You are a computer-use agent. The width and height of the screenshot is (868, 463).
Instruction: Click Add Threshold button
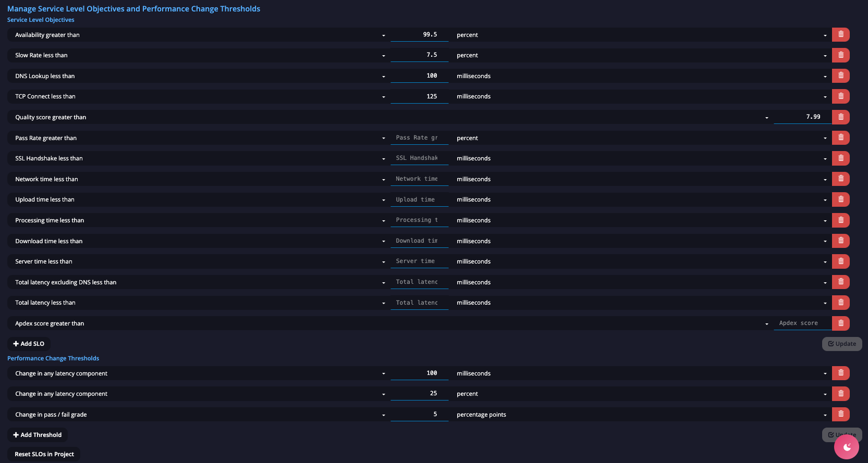37,435
